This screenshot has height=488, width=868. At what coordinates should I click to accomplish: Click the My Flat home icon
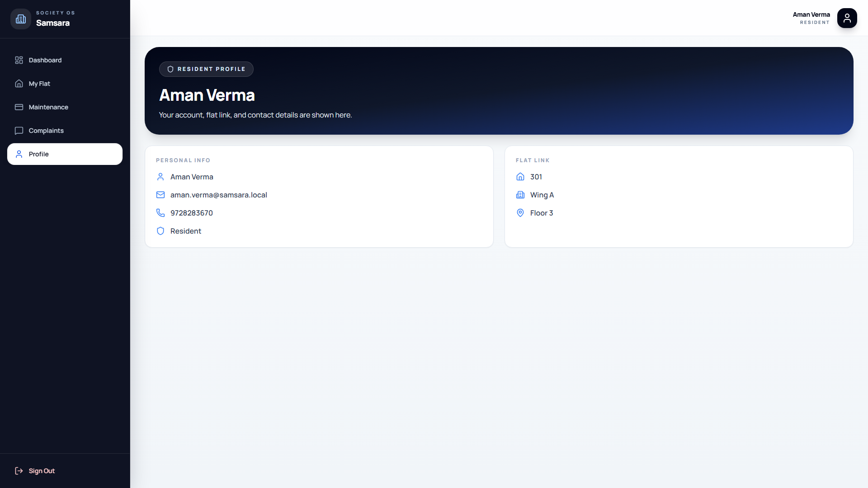click(x=19, y=84)
